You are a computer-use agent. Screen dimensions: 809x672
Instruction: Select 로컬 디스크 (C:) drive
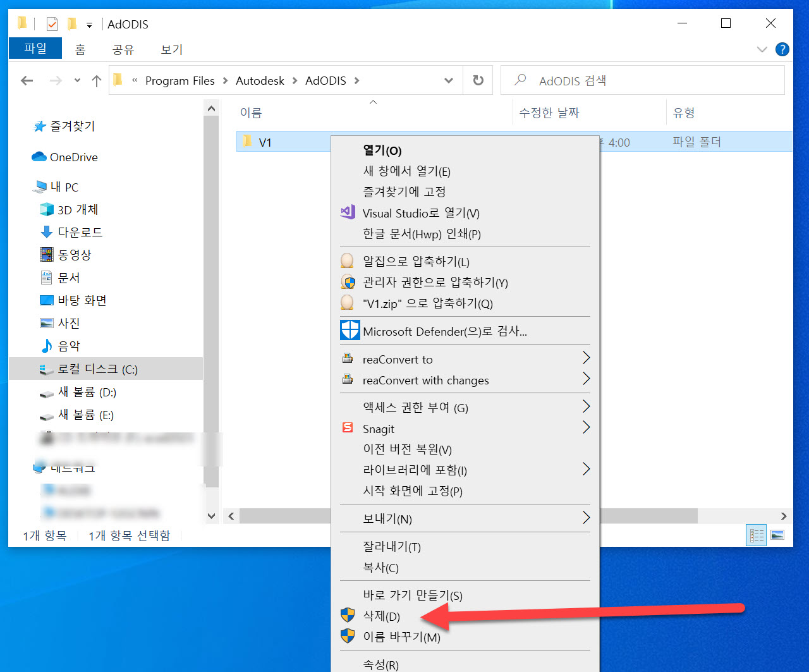pos(106,369)
